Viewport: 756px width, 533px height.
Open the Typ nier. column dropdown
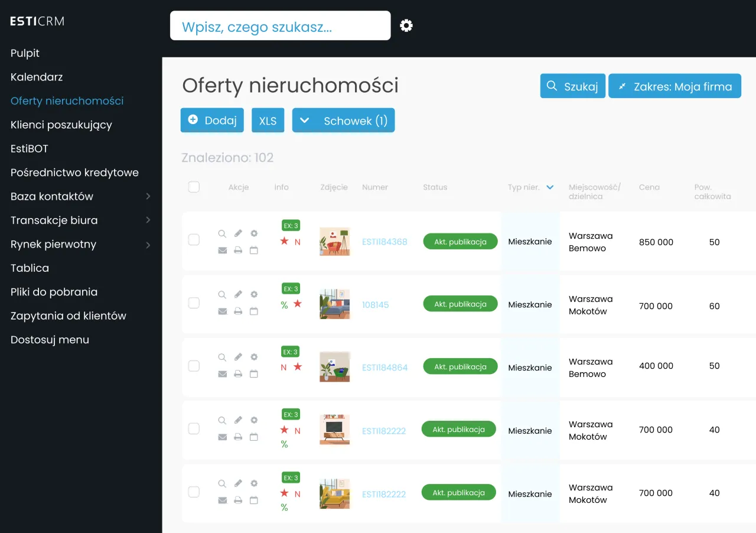[550, 186]
